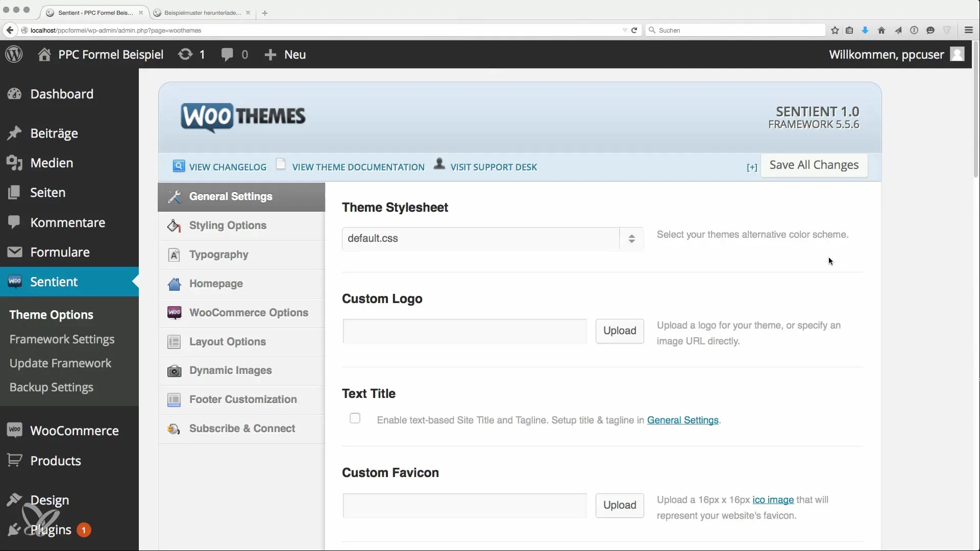This screenshot has height=551, width=980.
Task: Open the comments bubble in admin bar
Action: 234,54
